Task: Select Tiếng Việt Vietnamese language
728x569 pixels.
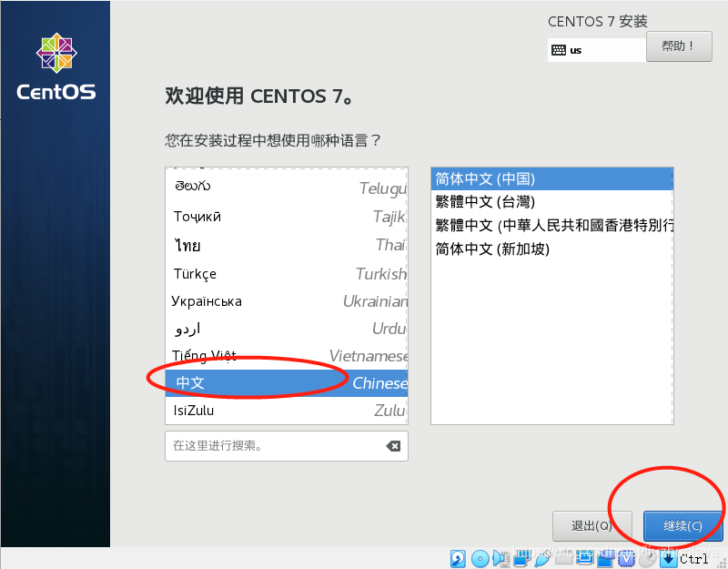Action: pos(287,356)
